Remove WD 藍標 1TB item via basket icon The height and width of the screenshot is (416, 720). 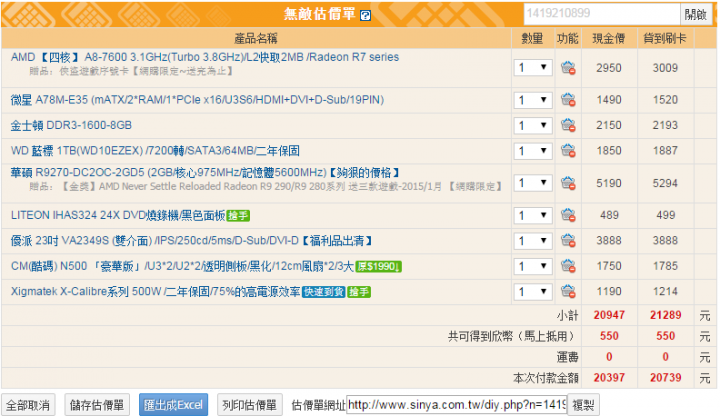coord(568,150)
